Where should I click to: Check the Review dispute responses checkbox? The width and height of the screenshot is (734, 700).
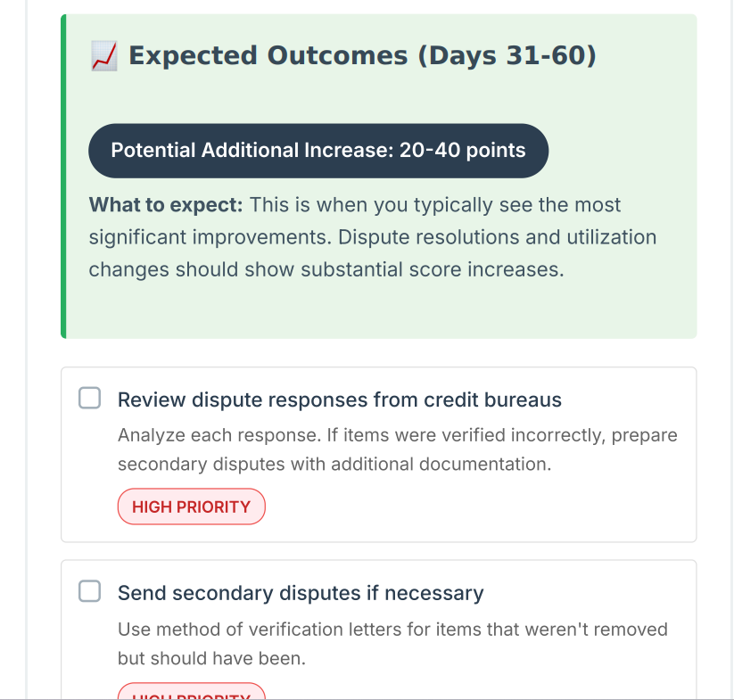pos(90,399)
